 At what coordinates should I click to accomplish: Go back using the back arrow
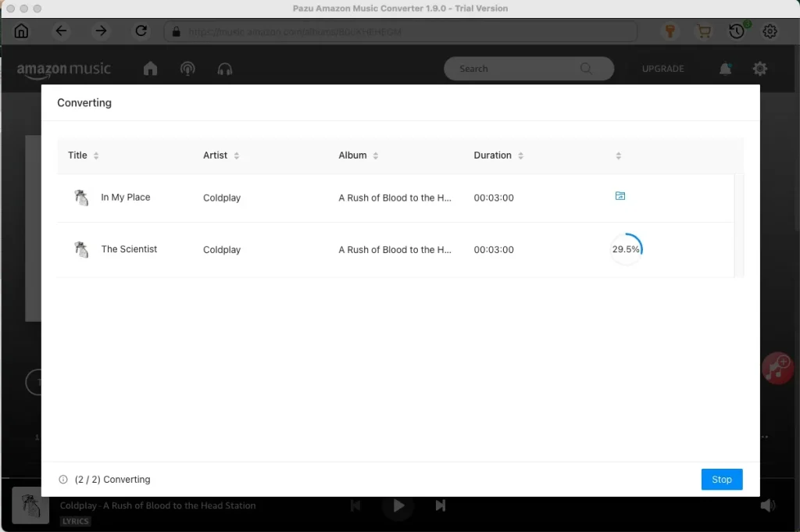61,31
